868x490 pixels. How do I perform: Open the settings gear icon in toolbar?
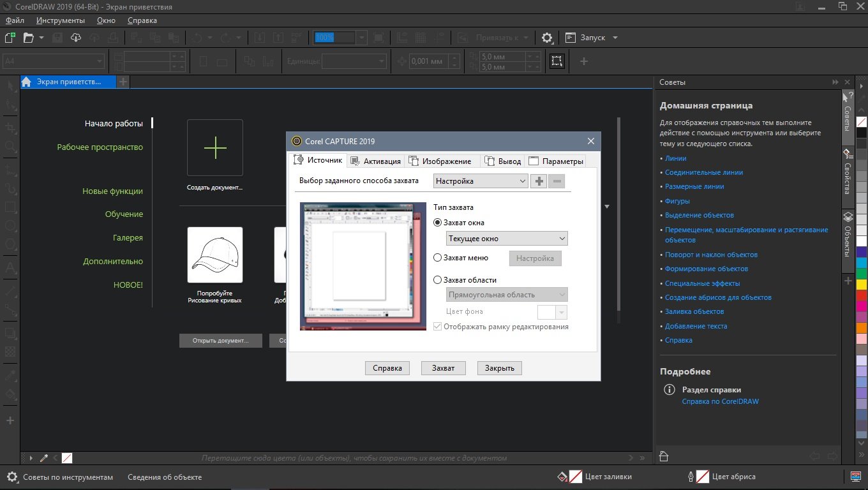click(547, 38)
